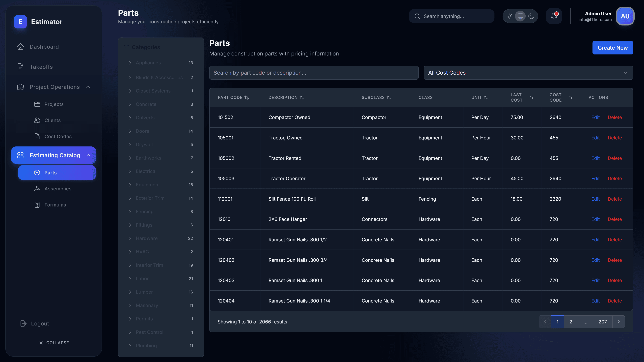Click the Parts cube icon

pos(37,173)
